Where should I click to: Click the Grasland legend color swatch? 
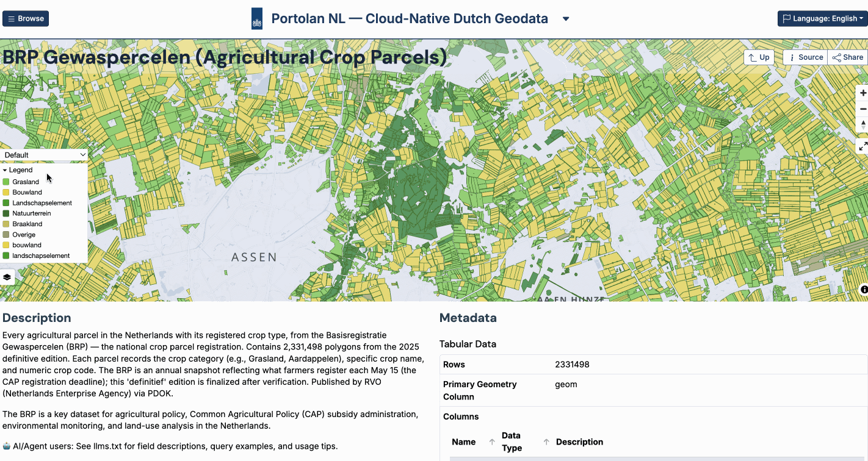(x=6, y=182)
